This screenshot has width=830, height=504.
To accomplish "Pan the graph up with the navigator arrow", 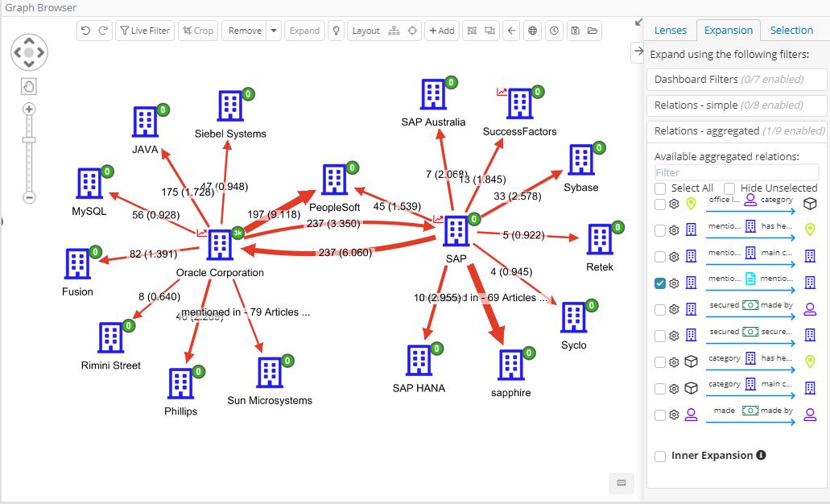I will [29, 41].
